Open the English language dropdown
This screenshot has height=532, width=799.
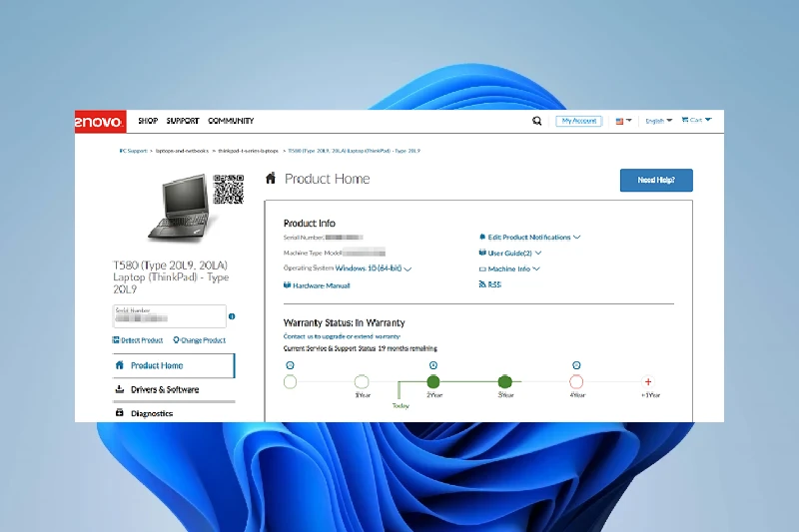tap(658, 121)
